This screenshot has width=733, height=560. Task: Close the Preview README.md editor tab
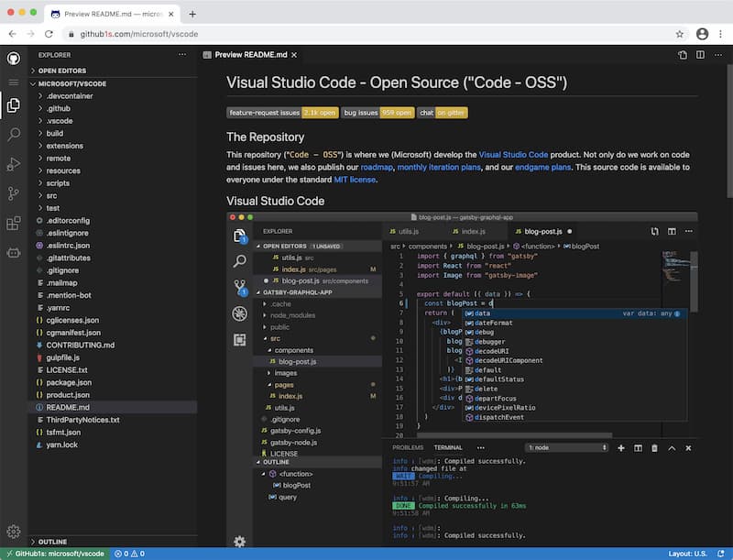(294, 55)
